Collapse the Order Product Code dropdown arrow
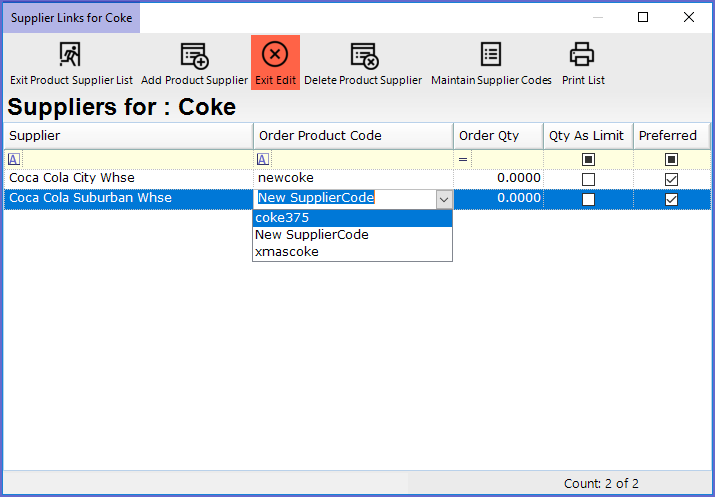The height and width of the screenshot is (497, 715). click(x=443, y=199)
